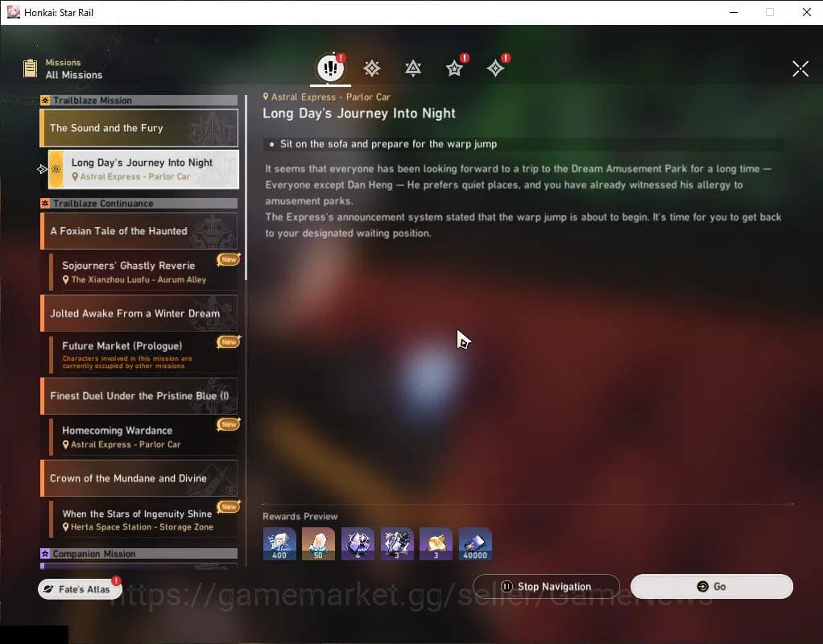View the 50 Stellar Jade reward icon
The height and width of the screenshot is (644, 823).
point(318,543)
